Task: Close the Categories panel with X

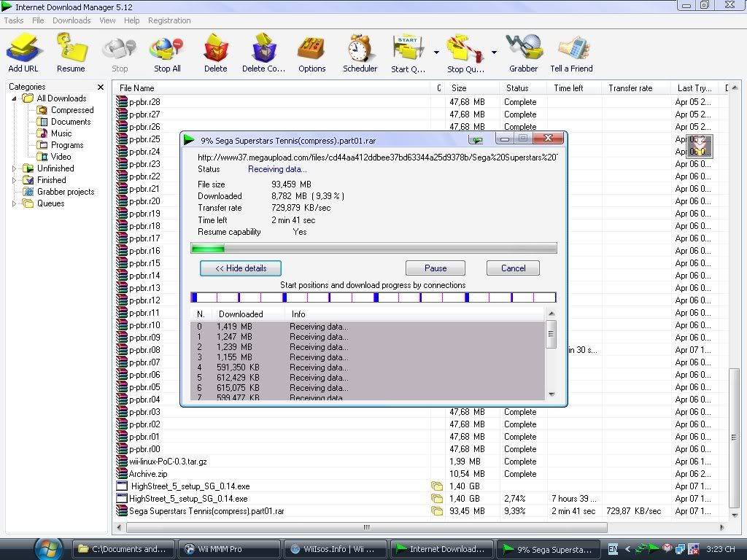Action: 101,87
